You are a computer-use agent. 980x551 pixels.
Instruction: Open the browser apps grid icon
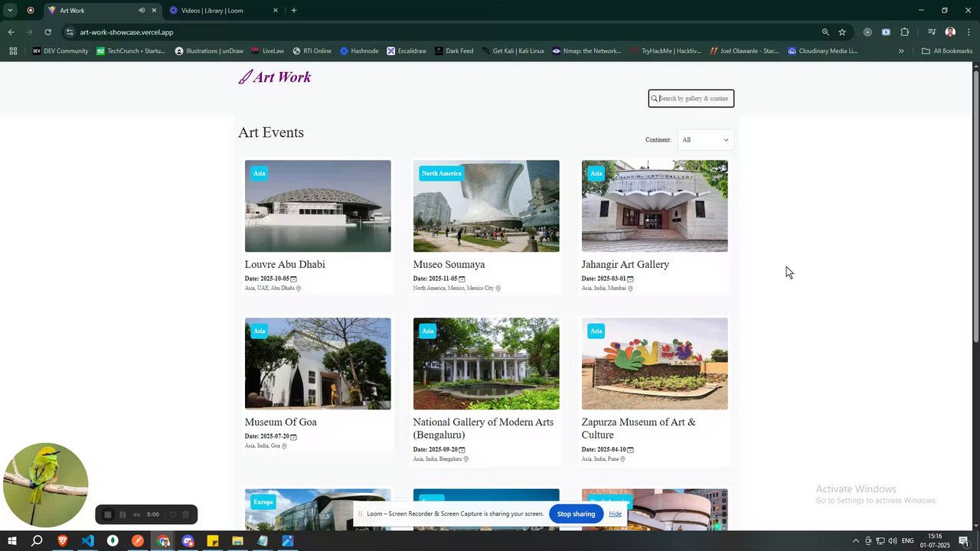(13, 51)
